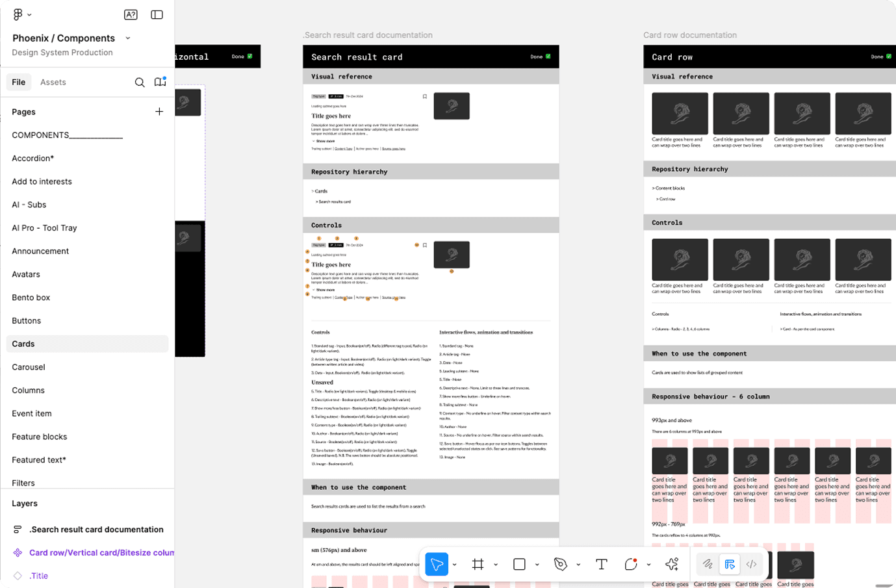
Task: Click Title goes here in Visual reference card
Action: coord(331,116)
